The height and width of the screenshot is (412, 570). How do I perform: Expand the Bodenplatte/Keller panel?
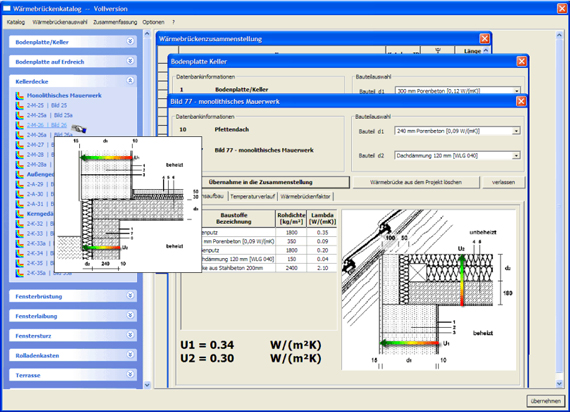tap(130, 41)
